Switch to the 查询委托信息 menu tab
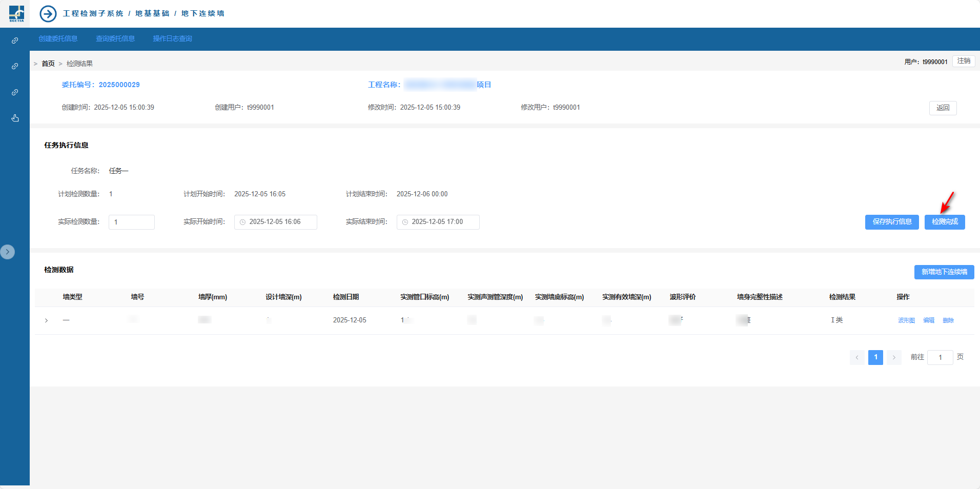This screenshot has width=980, height=489. click(115, 39)
